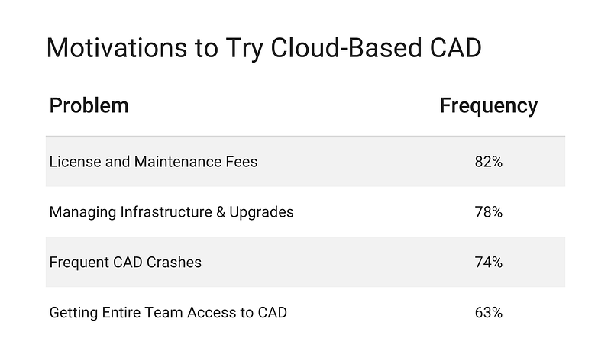The width and height of the screenshot is (611, 364).
Task: Select the 63% frequency value
Action: pyautogui.click(x=489, y=313)
